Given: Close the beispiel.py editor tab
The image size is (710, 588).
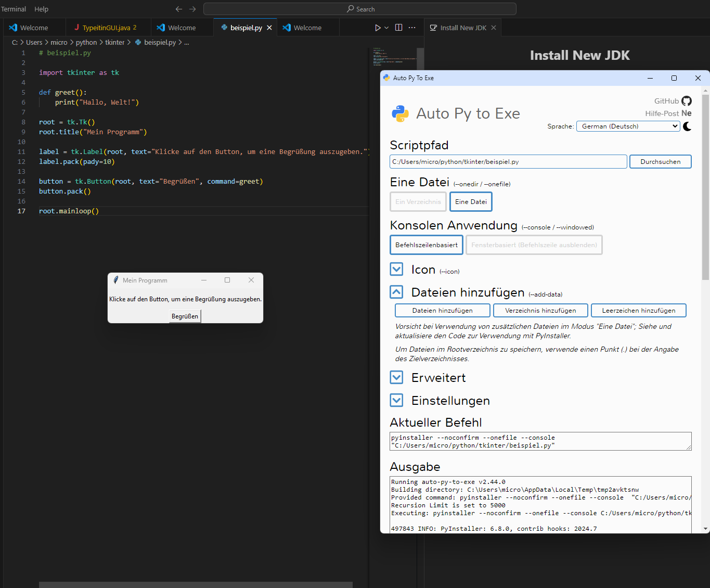Looking at the screenshot, I should (x=269, y=28).
